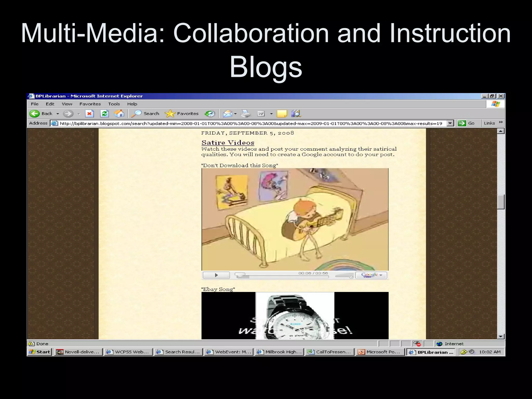The height and width of the screenshot is (399, 532).
Task: Click the Done status page icon
Action: [x=31, y=344]
